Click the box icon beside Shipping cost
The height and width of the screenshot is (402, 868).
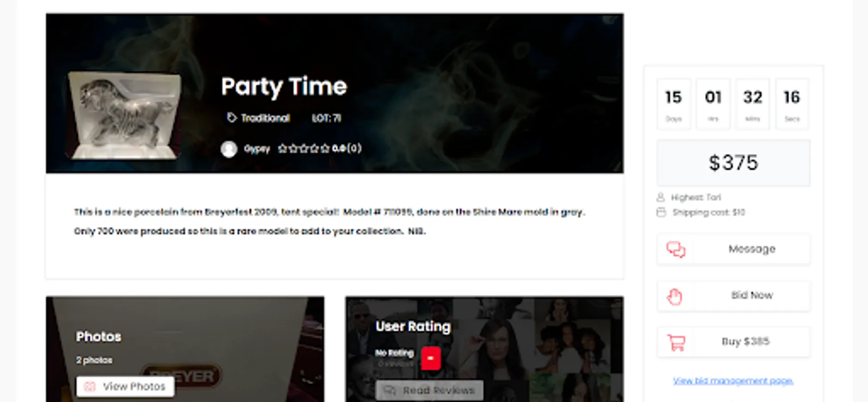661,212
